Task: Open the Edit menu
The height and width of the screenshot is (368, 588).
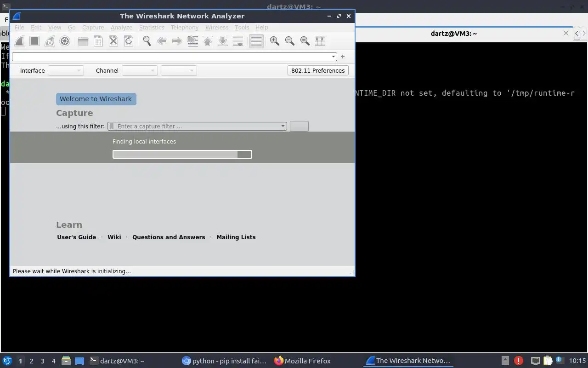Action: (36, 27)
